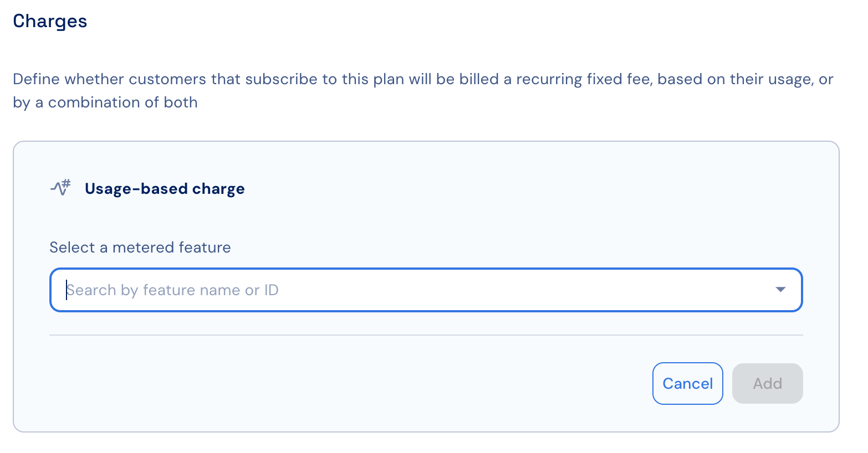This screenshot has height=453, width=868.
Task: Click the usage-based charge chart icon
Action: click(x=60, y=188)
